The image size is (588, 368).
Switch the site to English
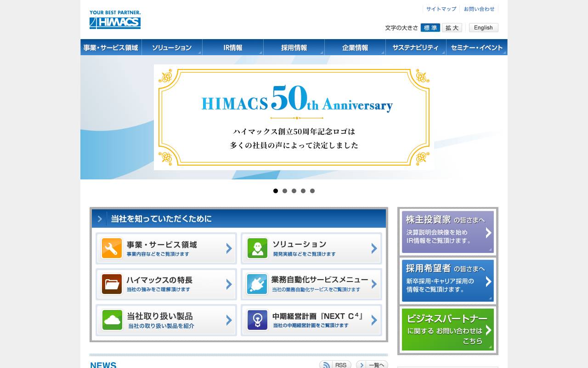(483, 28)
